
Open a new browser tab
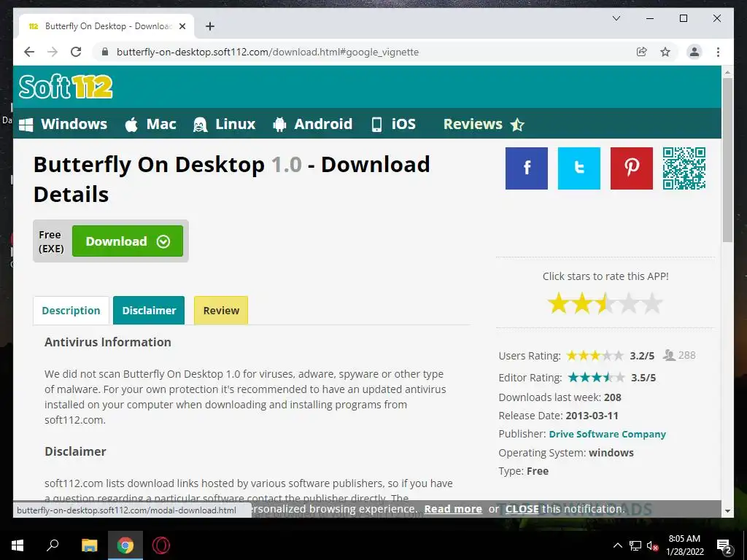pyautogui.click(x=209, y=26)
